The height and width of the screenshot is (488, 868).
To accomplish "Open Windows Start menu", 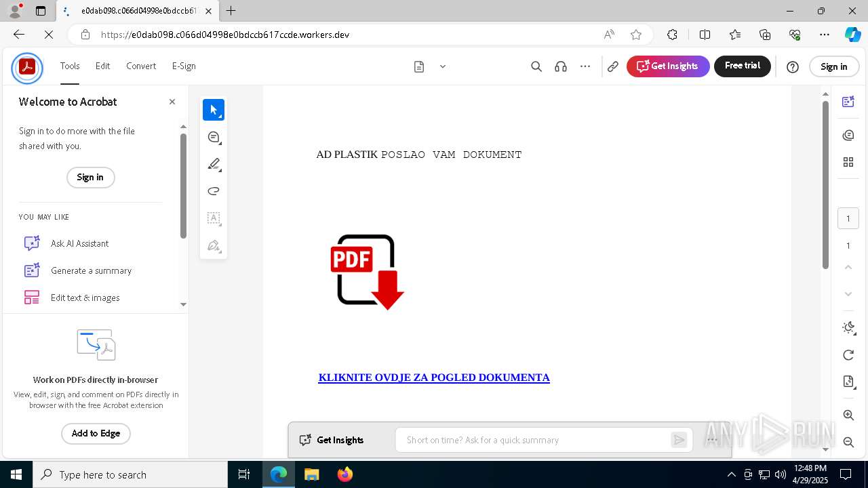I will (16, 474).
